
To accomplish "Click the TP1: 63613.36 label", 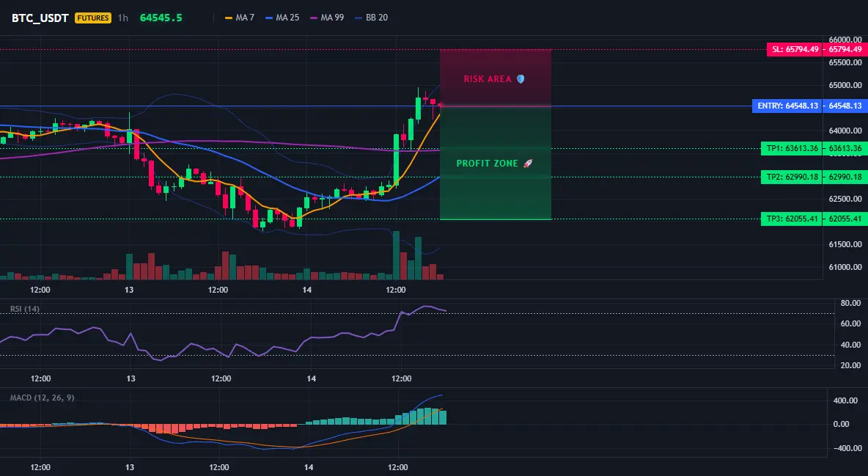I will point(792,148).
